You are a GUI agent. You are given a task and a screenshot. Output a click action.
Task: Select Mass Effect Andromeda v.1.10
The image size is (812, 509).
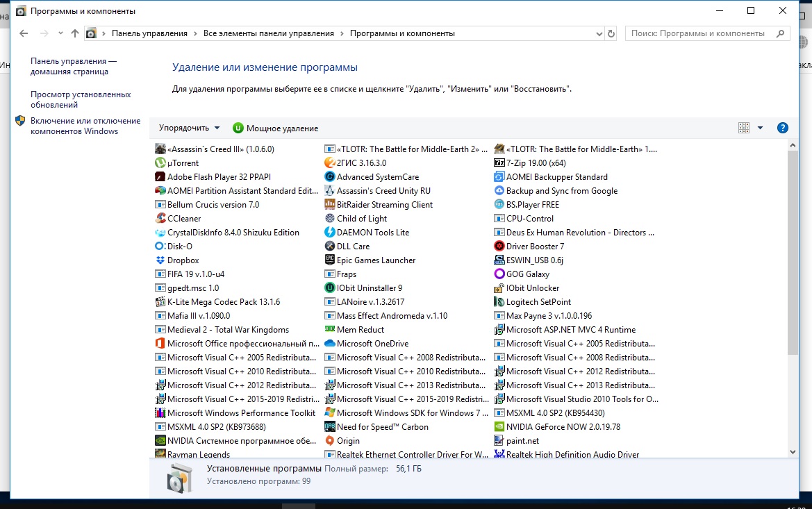(386, 315)
